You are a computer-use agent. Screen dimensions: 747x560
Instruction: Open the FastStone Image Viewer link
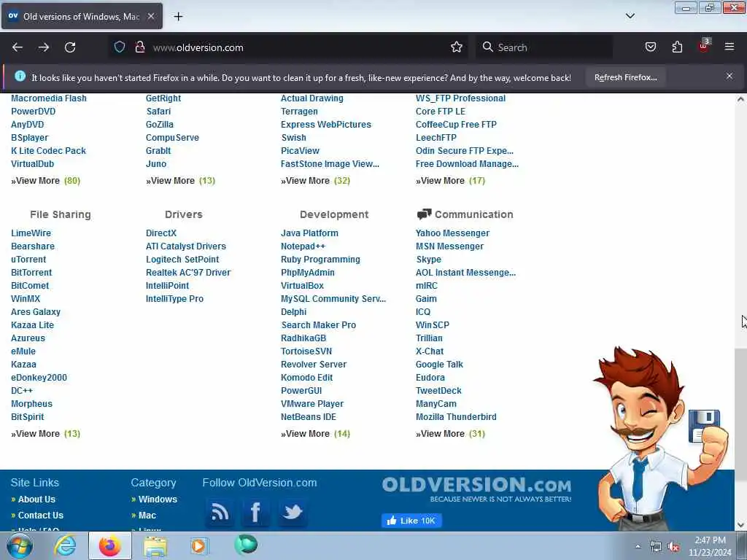[330, 164]
